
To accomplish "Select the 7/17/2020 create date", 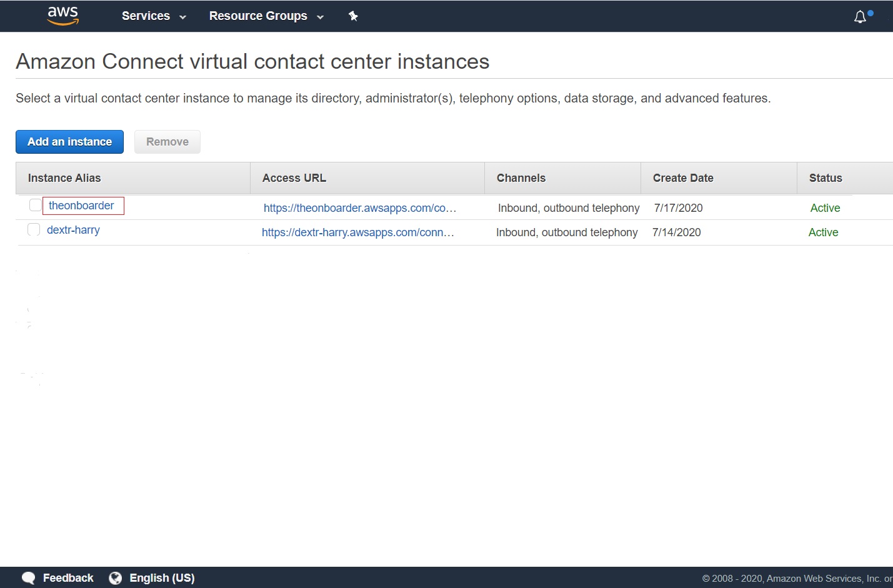I will pos(679,208).
